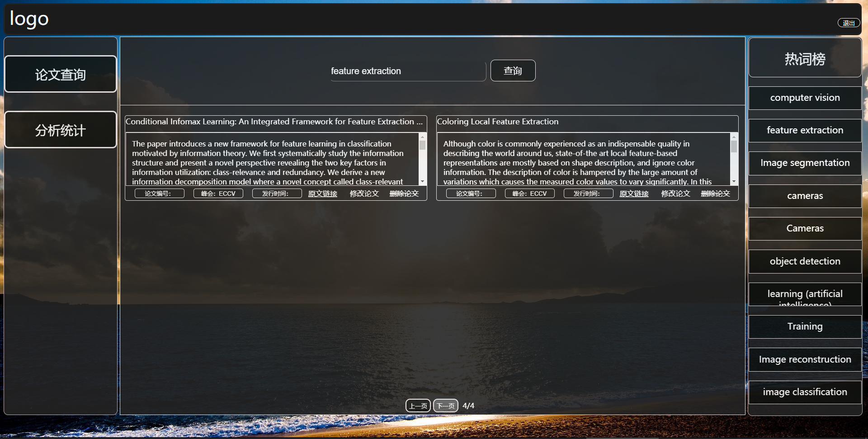Viewport: 868px width, 439px height.
Task: Click 论文编号 field of Coloring Local paper
Action: point(471,194)
